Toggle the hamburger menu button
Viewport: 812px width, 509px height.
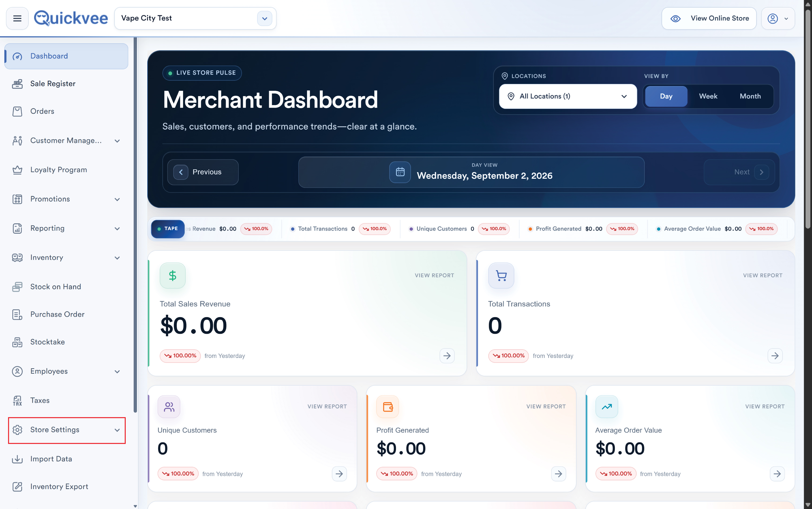[x=17, y=18]
